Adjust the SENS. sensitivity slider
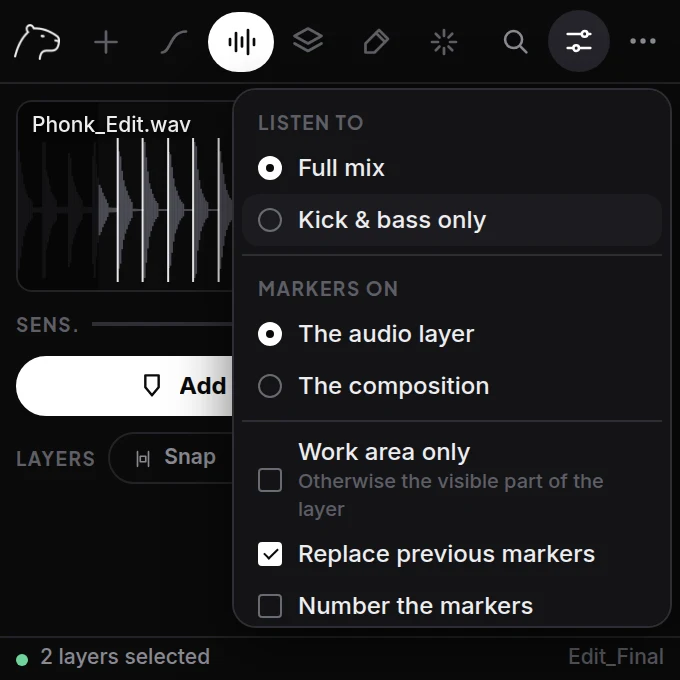Viewport: 680px width, 680px height. pyautogui.click(x=163, y=324)
